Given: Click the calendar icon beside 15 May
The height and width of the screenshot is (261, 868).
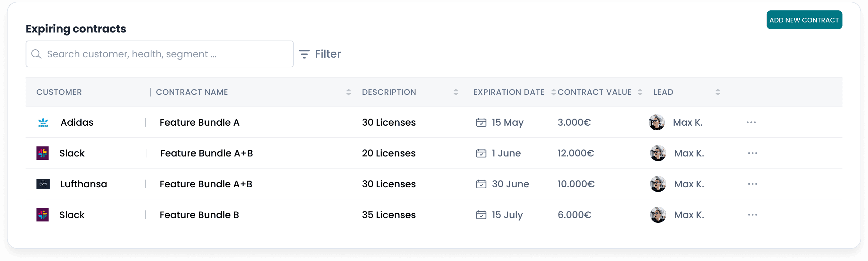Looking at the screenshot, I should 481,122.
